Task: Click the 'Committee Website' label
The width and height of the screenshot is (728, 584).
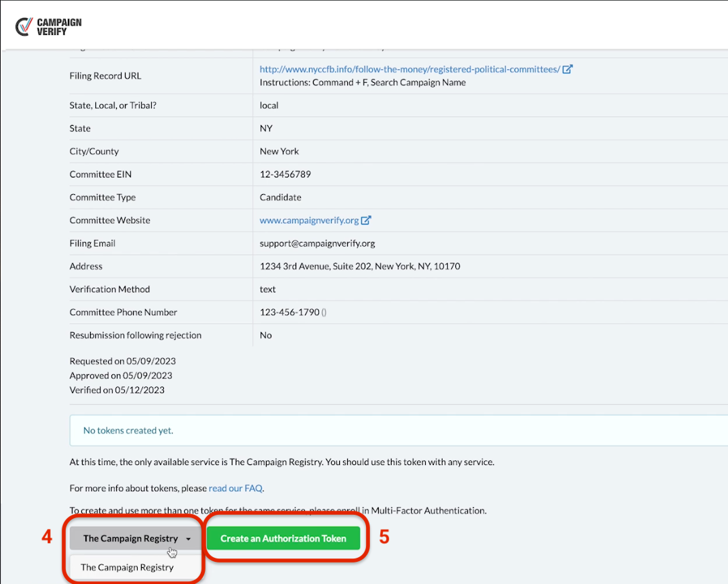Action: (110, 220)
